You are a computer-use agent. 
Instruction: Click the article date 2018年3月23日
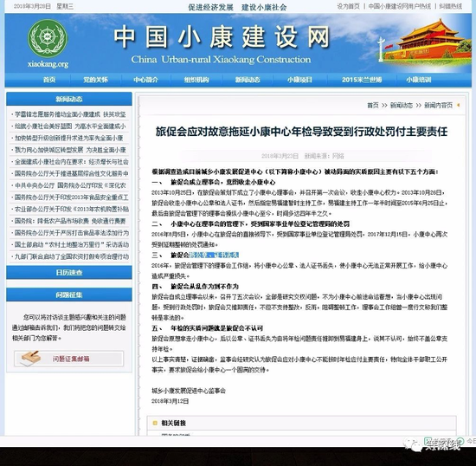pyautogui.click(x=280, y=156)
